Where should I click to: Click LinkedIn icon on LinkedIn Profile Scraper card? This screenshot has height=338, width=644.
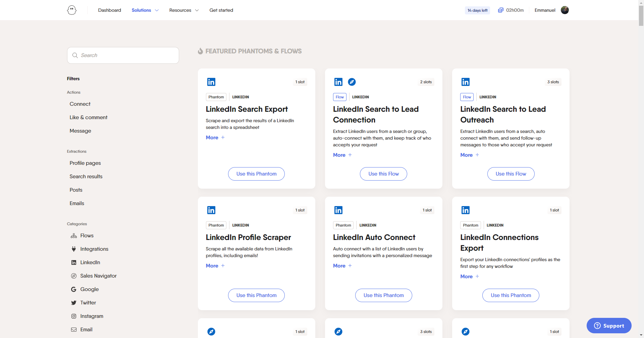pos(211,210)
